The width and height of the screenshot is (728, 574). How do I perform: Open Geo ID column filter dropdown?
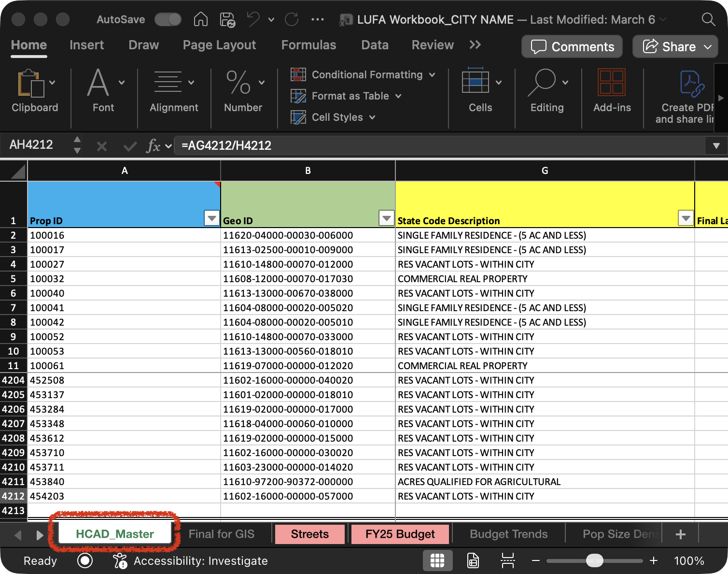click(386, 218)
